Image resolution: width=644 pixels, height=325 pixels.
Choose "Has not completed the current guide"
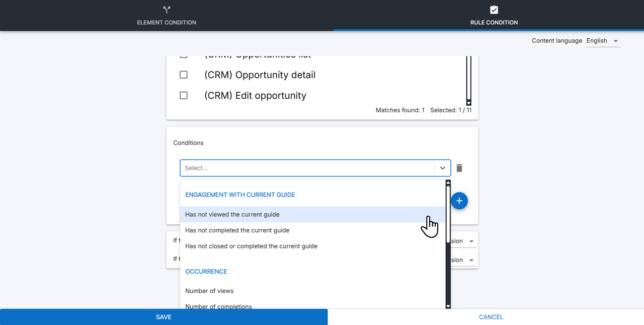[x=237, y=230]
